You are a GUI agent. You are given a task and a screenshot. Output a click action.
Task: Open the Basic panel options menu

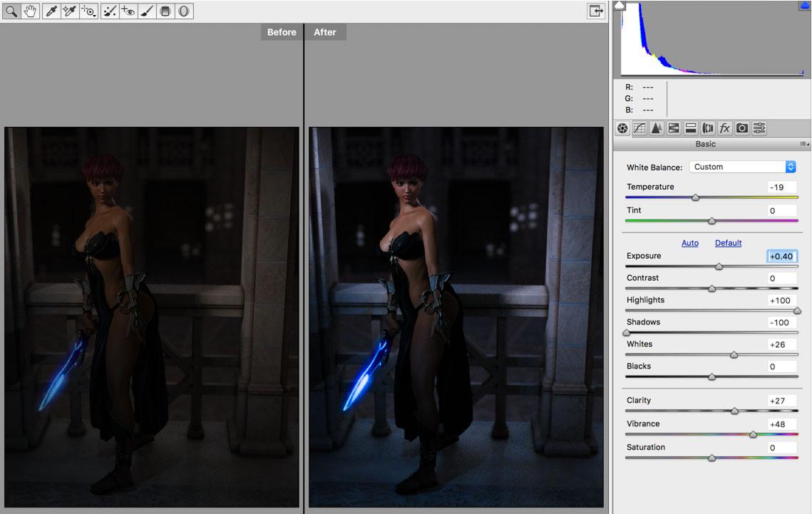[x=803, y=144]
